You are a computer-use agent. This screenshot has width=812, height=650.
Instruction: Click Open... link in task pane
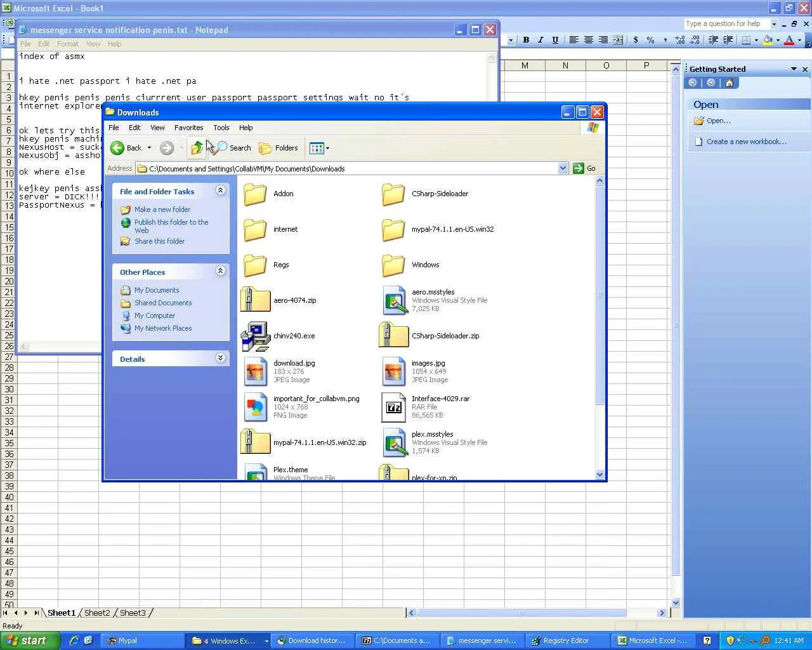pyautogui.click(x=718, y=121)
